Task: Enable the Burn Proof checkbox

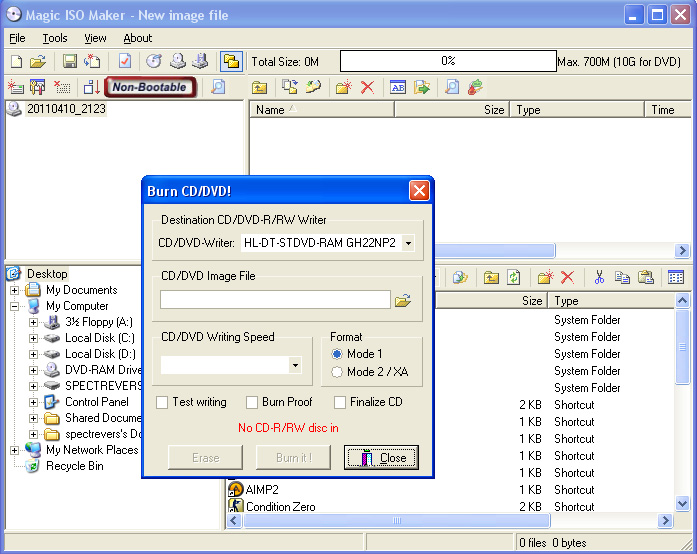Action: point(252,402)
